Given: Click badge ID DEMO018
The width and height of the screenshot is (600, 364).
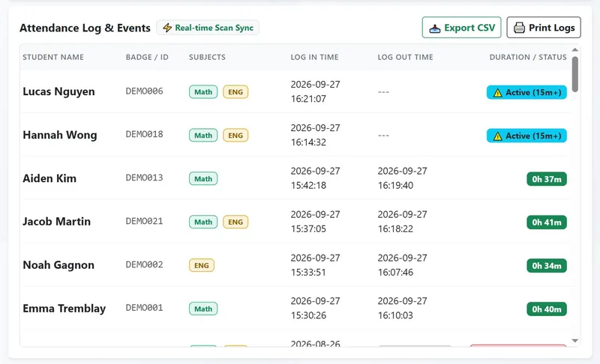Looking at the screenshot, I should pos(145,135).
